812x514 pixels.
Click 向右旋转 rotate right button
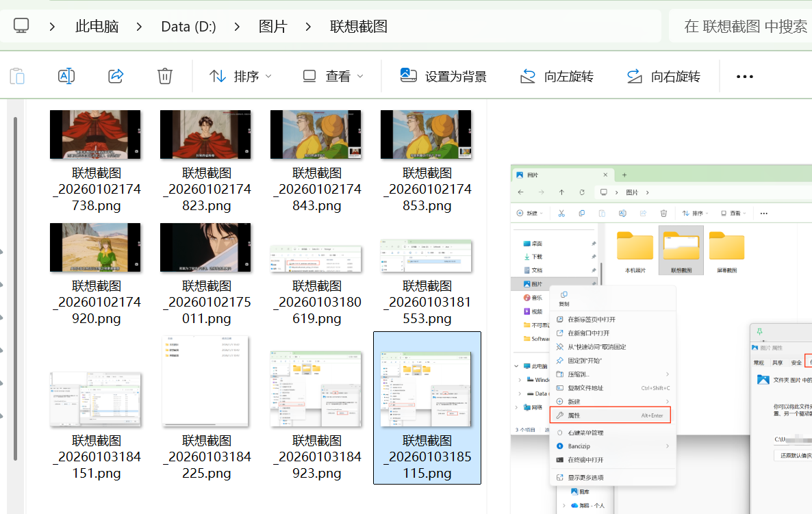(663, 77)
